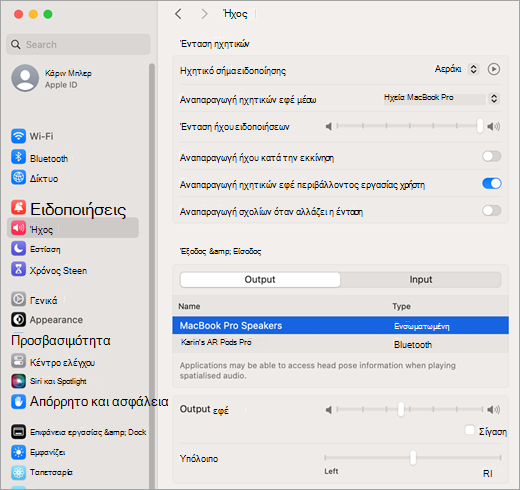Play the alert sound preview
This screenshot has height=490, width=520.
(x=494, y=69)
